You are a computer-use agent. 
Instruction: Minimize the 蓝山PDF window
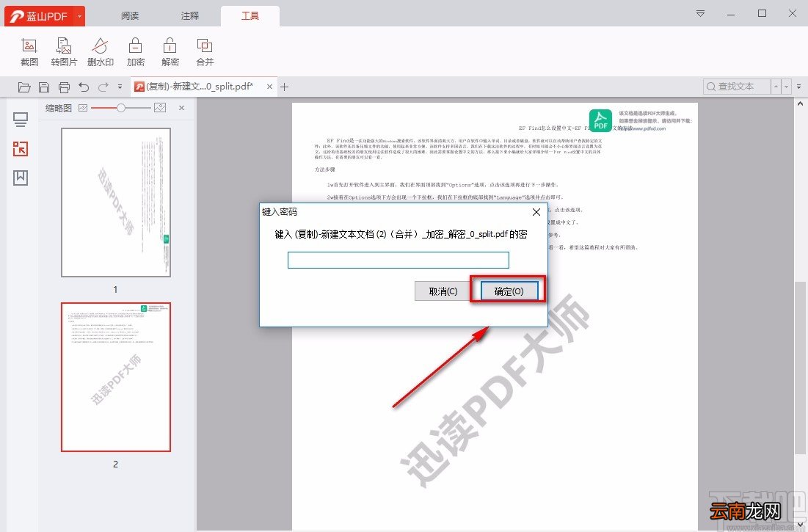(x=731, y=14)
